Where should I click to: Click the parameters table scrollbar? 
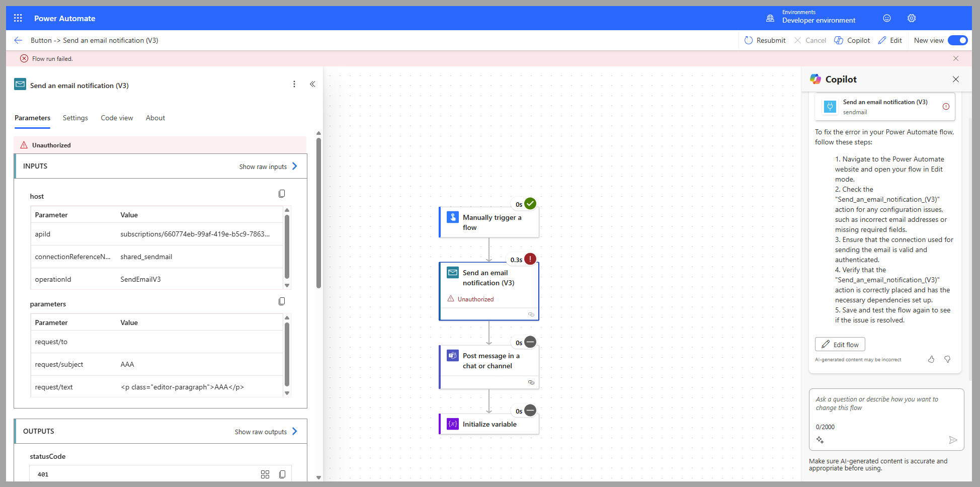(287, 354)
